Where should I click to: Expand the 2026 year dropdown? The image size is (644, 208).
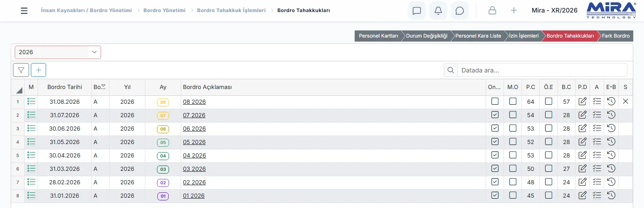[x=58, y=52]
